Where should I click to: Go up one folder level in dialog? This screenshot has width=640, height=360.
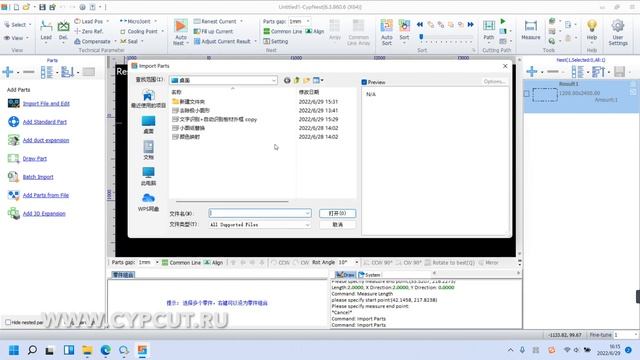tap(297, 80)
